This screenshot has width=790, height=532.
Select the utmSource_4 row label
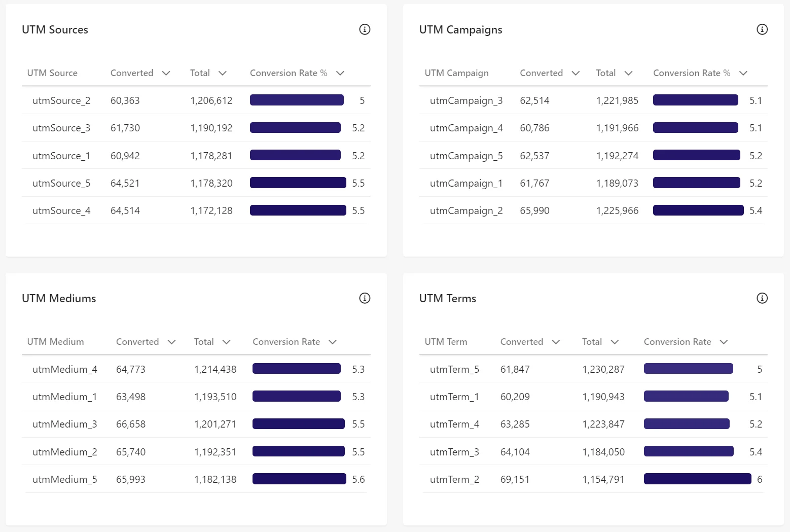click(61, 210)
